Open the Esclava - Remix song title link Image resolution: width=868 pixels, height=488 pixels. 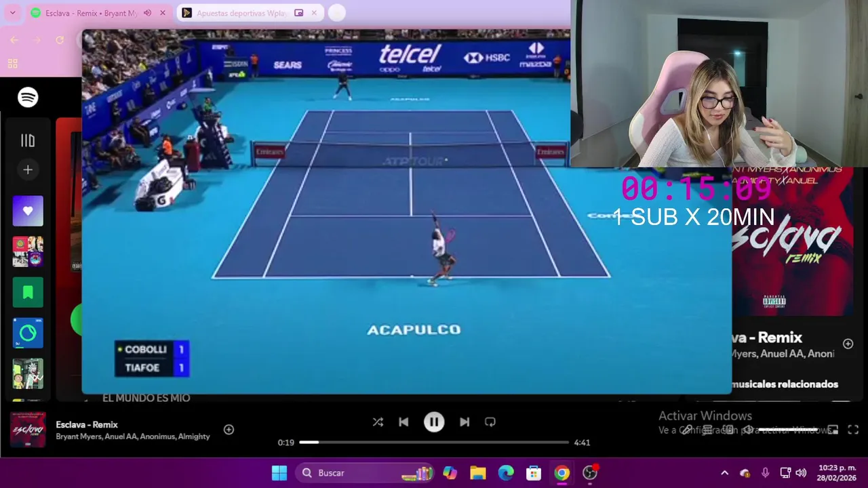click(87, 424)
